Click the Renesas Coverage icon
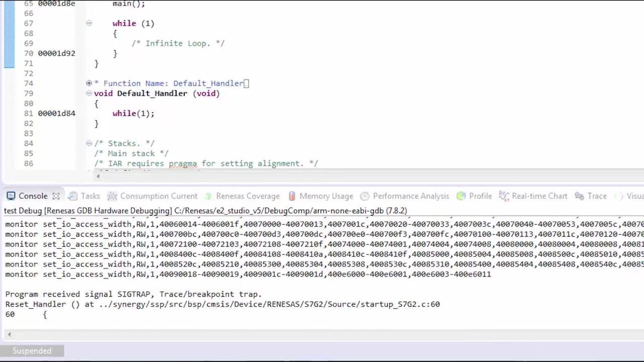Screen dimensions: 644x362 (208, 196)
